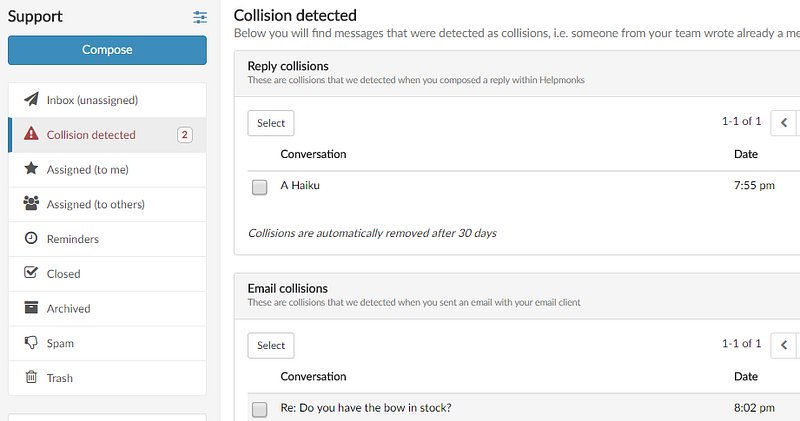The image size is (800, 421).
Task: Open Select dropdown under Reply collisions
Action: point(271,123)
